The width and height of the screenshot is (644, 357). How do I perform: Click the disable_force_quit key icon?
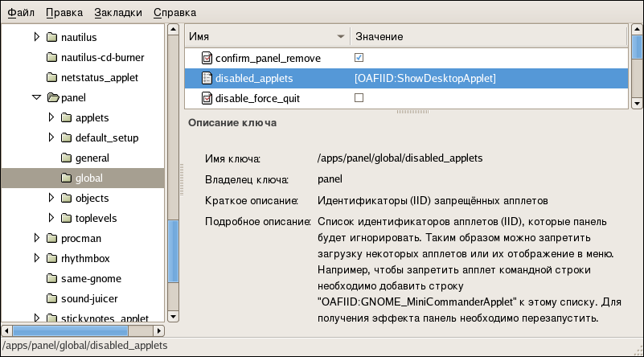[206, 99]
